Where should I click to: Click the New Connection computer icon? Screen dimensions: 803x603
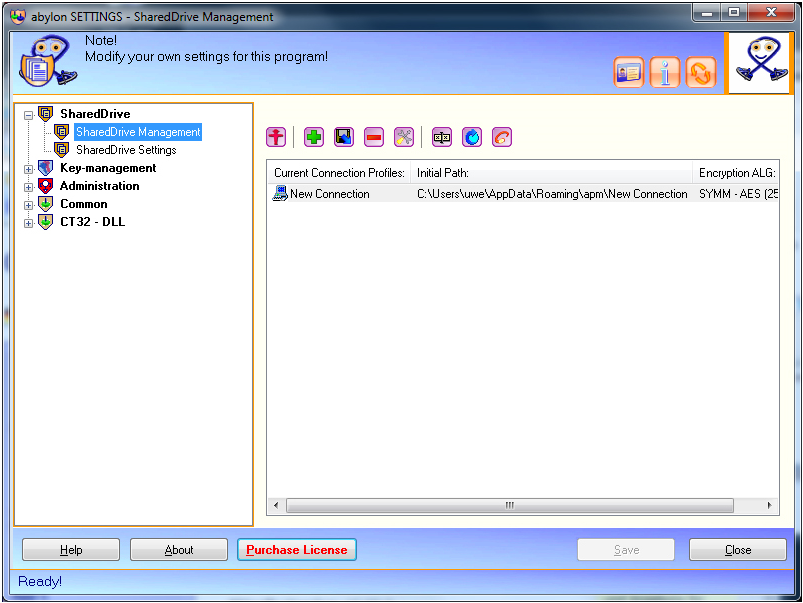[x=280, y=194]
